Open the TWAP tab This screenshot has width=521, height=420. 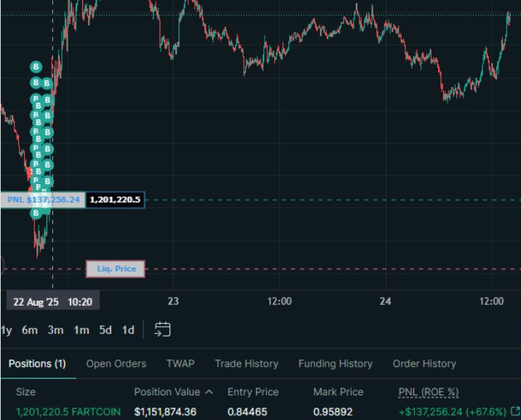click(180, 363)
